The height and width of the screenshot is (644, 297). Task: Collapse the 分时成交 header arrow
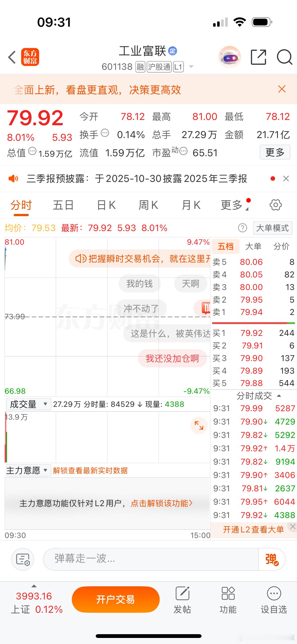coord(279,396)
